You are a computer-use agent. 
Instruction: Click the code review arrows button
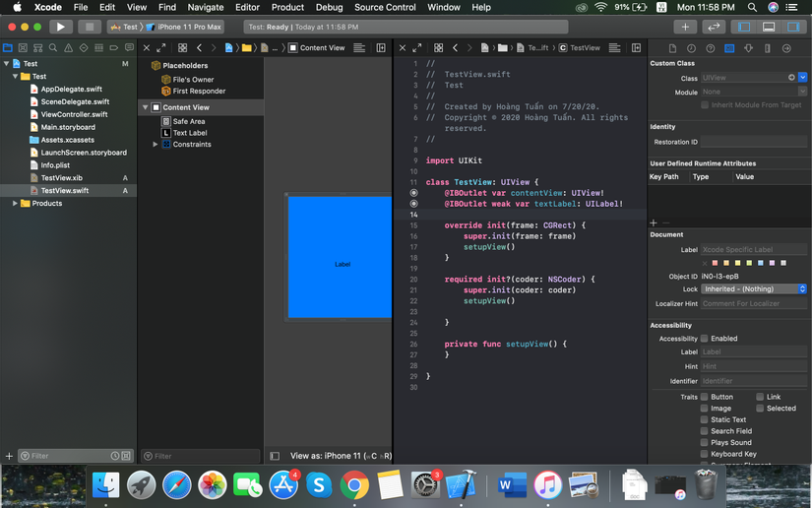715,27
